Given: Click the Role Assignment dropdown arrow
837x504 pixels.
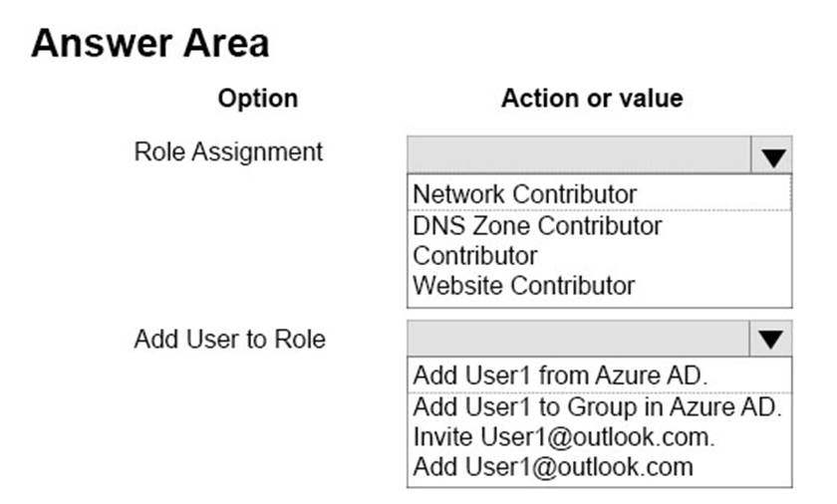Looking at the screenshot, I should click(773, 155).
